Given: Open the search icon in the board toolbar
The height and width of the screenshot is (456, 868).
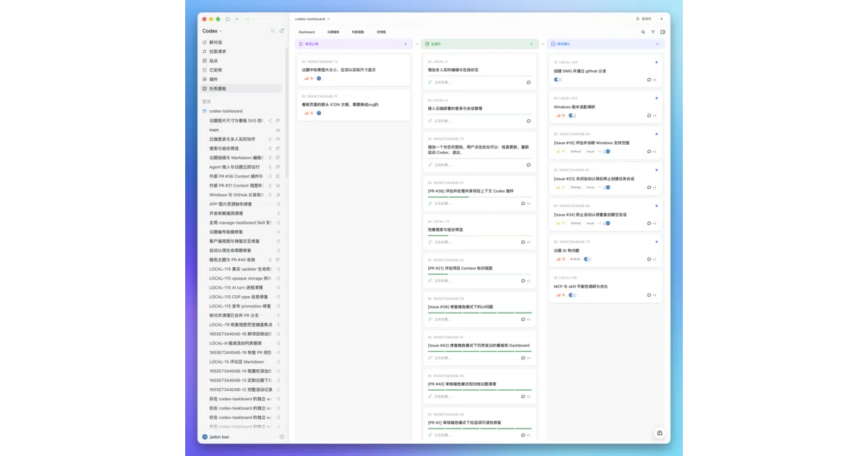Looking at the screenshot, I should [x=643, y=32].
